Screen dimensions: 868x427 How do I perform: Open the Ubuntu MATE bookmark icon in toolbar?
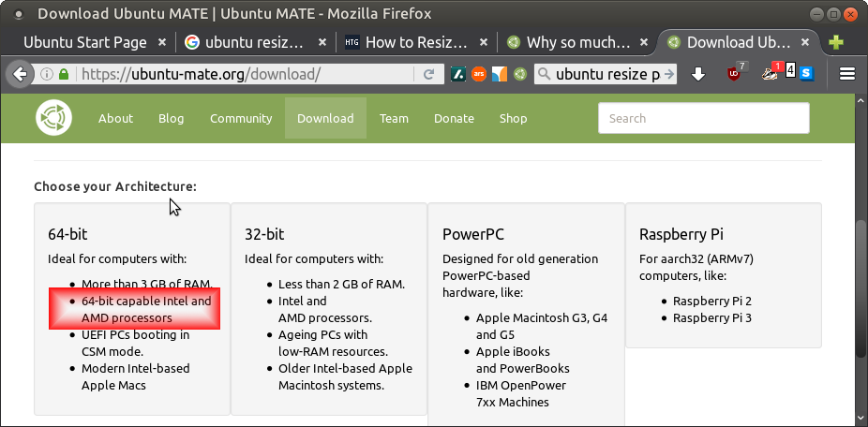click(520, 74)
